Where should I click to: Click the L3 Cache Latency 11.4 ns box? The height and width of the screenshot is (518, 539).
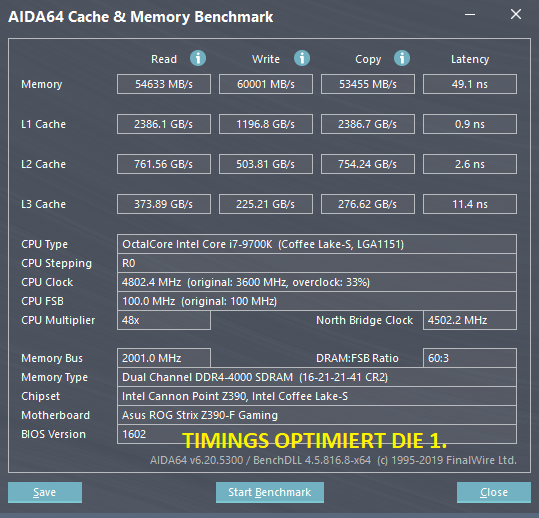click(470, 204)
